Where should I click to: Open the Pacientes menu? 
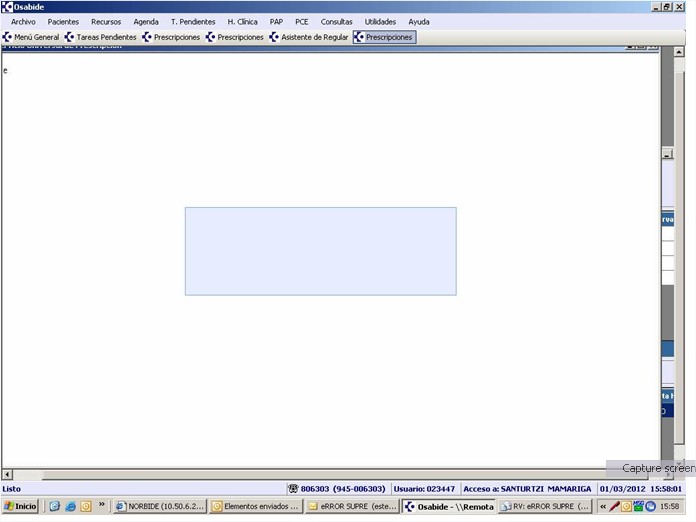click(x=63, y=21)
